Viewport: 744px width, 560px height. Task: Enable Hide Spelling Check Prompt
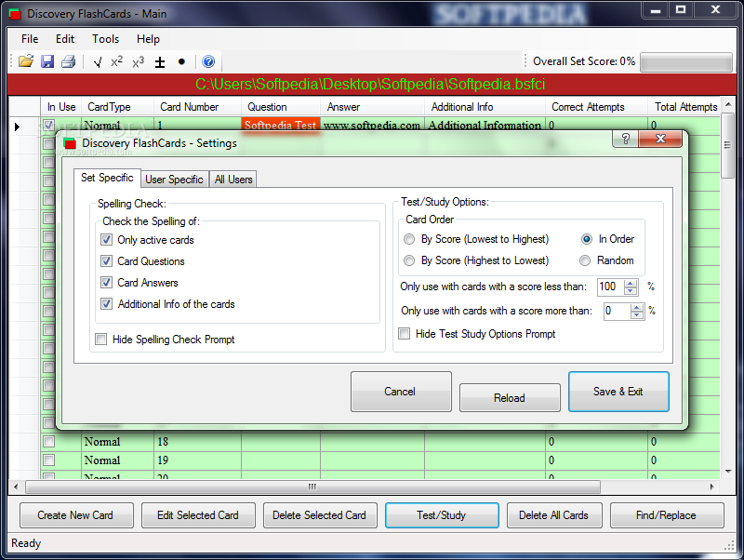click(100, 340)
